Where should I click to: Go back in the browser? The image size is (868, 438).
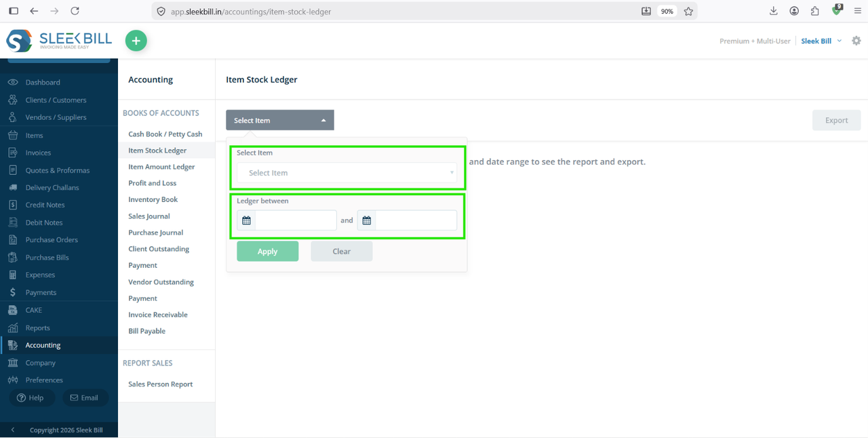(34, 11)
